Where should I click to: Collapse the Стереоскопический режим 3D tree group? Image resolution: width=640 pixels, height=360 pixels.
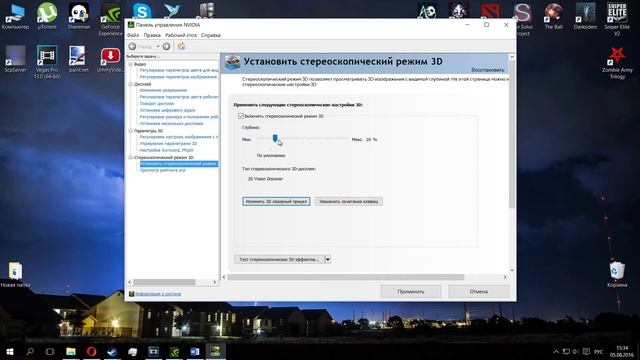(x=131, y=157)
